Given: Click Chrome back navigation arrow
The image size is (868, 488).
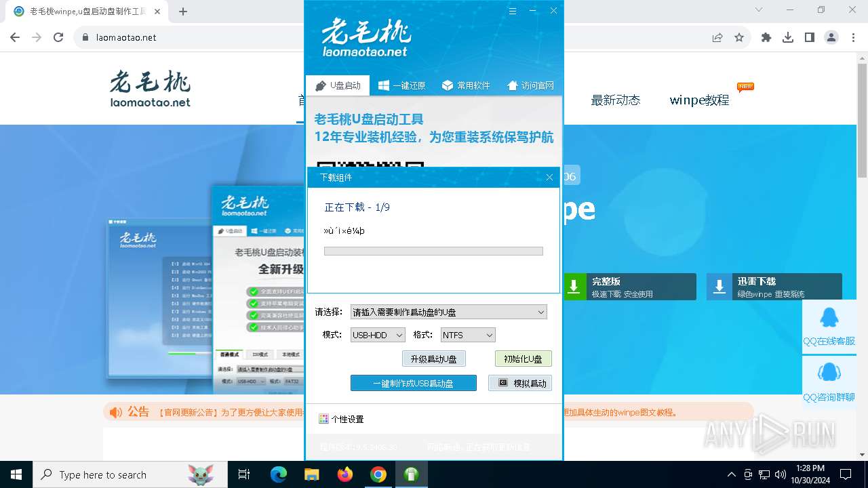Looking at the screenshot, I should (15, 37).
